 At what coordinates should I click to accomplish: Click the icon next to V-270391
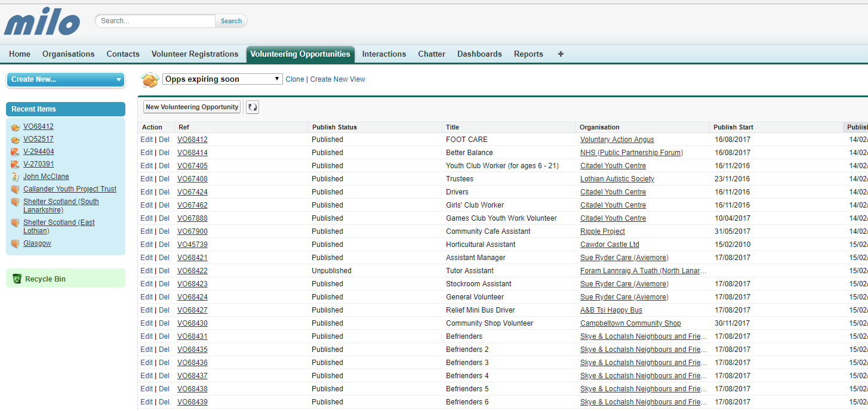point(15,165)
